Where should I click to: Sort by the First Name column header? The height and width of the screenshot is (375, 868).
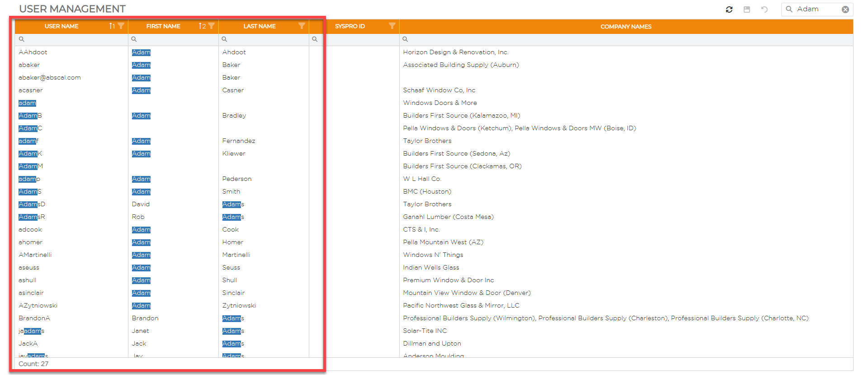[163, 26]
